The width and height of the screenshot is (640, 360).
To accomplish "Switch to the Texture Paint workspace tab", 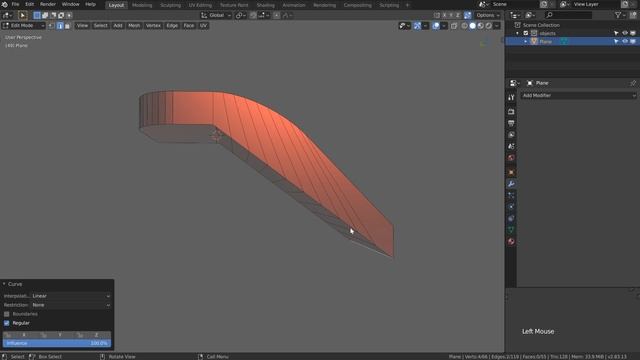I will [234, 5].
